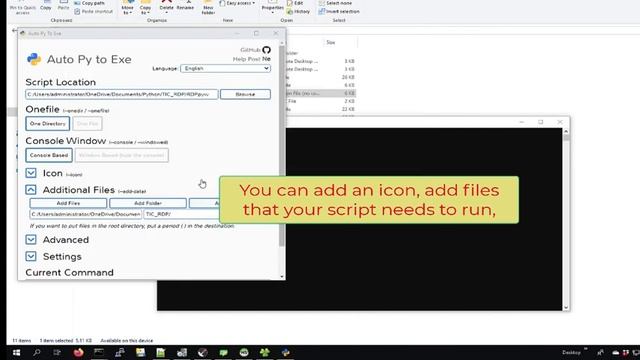This screenshot has width=640, height=360.
Task: Open Firefox from the taskbar
Action: click(78, 353)
